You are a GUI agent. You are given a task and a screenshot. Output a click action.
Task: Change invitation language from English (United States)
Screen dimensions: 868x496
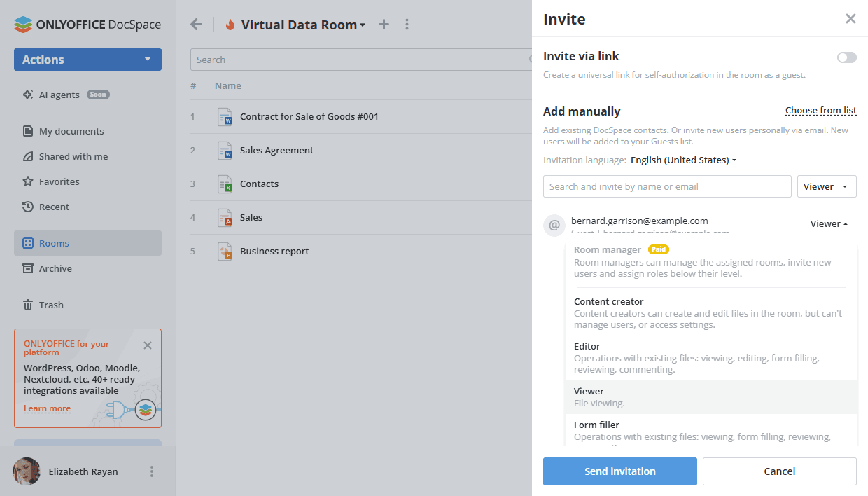(x=682, y=160)
